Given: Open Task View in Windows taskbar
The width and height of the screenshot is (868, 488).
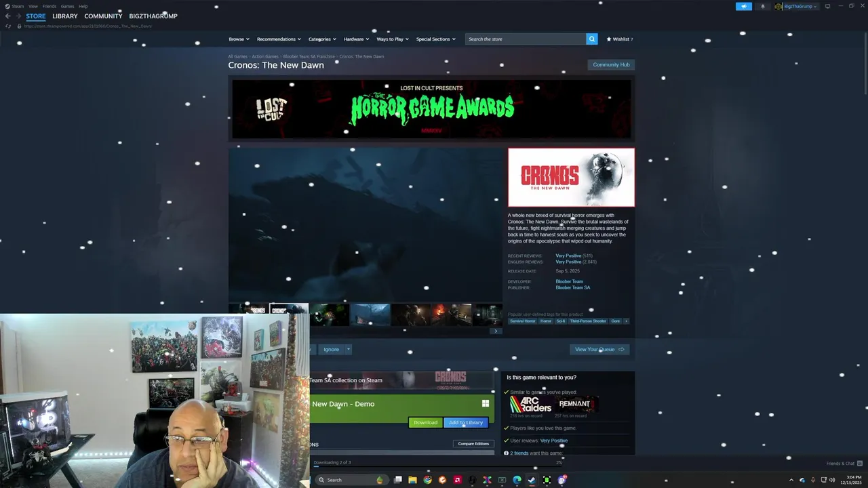Looking at the screenshot, I should [x=398, y=480].
